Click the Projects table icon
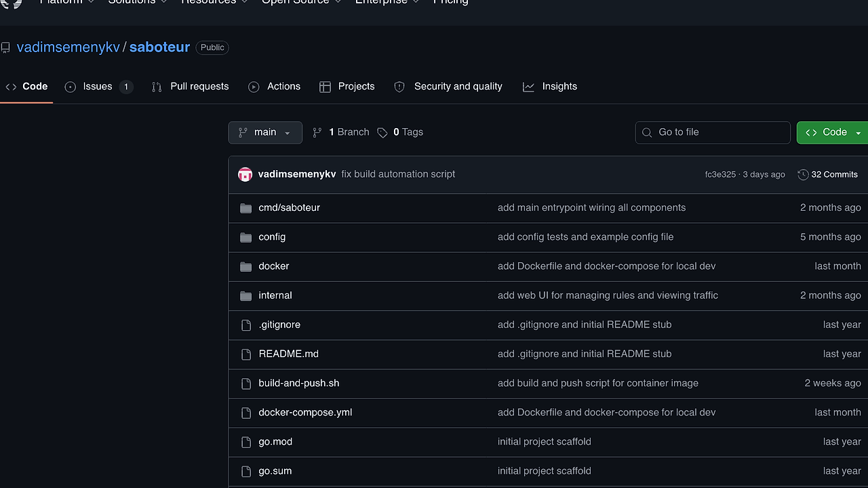This screenshot has height=488, width=868. coord(325,87)
